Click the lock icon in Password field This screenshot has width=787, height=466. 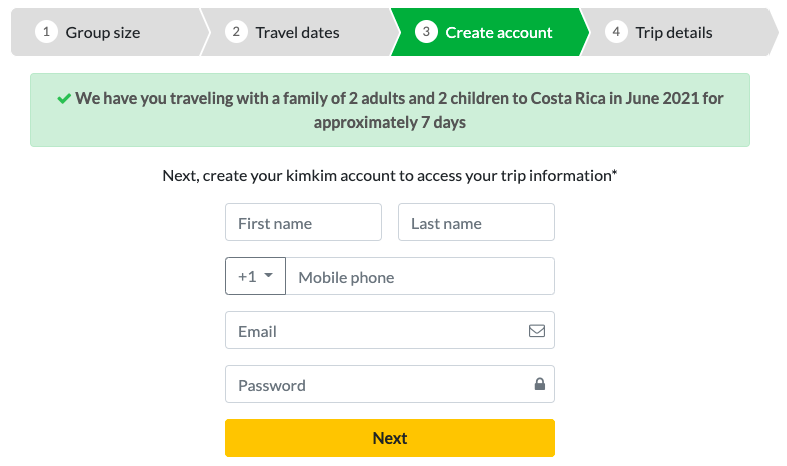coord(539,385)
